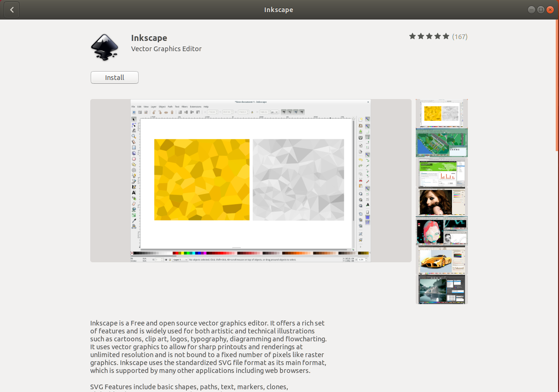The image size is (559, 392).
Task: Select the yellow and gray polygon thumbnail
Action: click(x=442, y=113)
